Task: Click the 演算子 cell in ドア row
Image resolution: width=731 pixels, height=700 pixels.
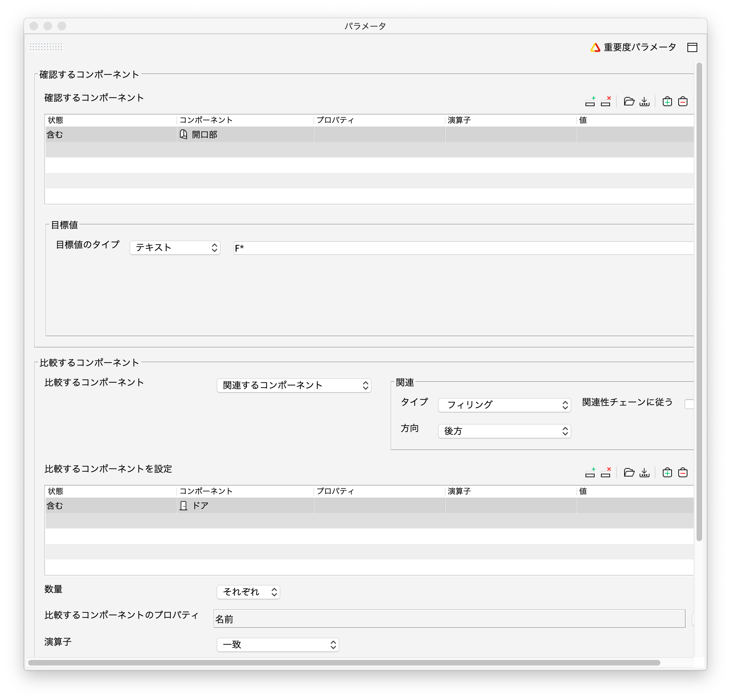Action: point(511,506)
